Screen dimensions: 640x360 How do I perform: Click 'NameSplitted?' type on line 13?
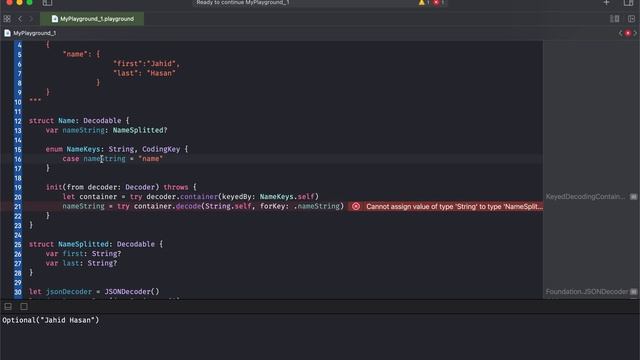pyautogui.click(x=140, y=130)
